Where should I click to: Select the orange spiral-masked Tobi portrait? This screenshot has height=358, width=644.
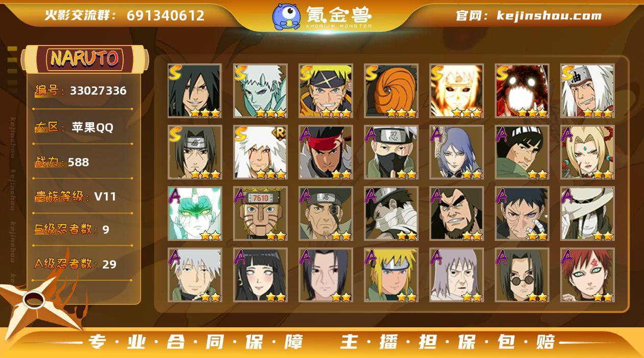point(391,91)
